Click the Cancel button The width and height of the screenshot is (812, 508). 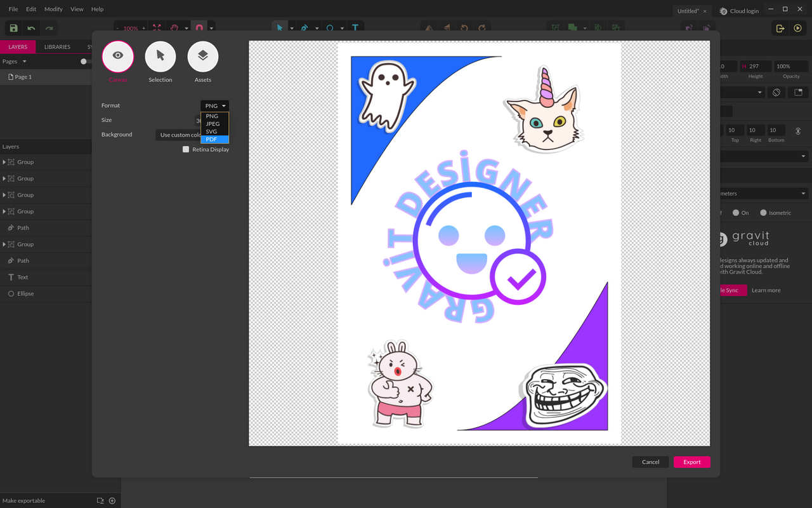[650, 462]
